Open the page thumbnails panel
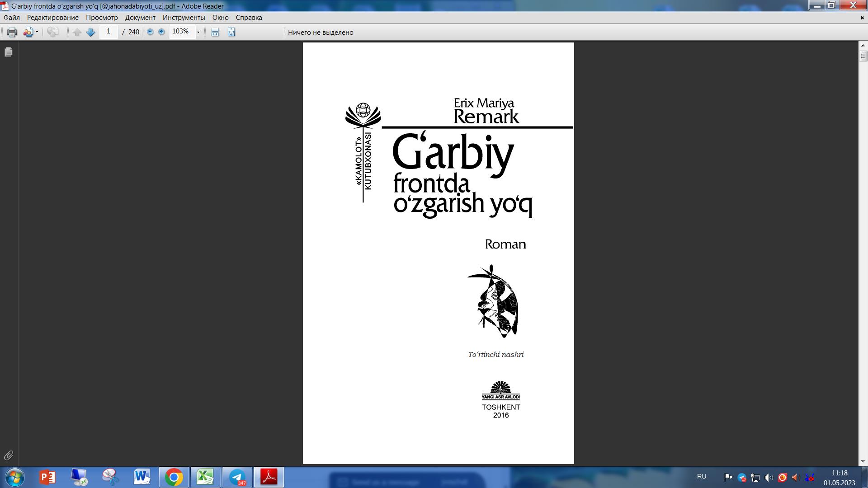The image size is (868, 488). 8,52
